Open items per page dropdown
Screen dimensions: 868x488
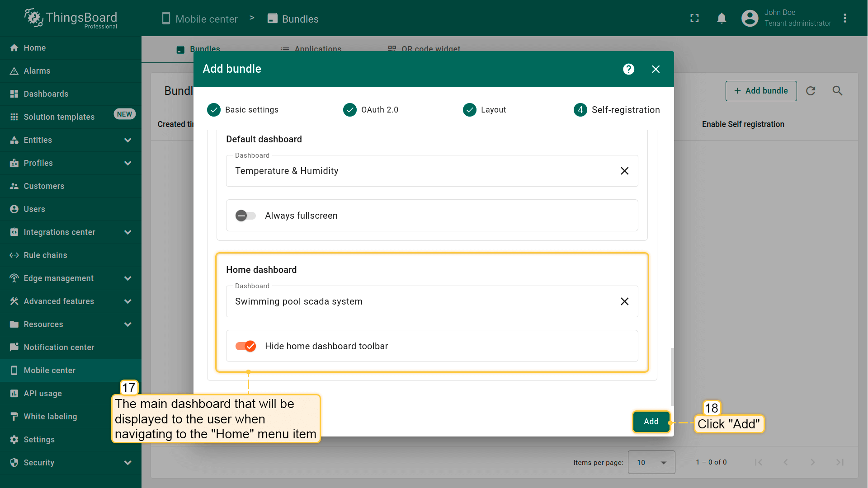pos(651,462)
